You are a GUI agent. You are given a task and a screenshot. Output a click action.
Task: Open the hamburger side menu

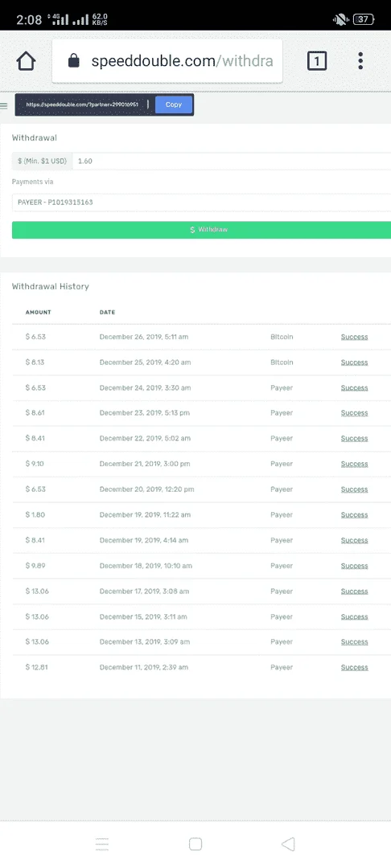pyautogui.click(x=3, y=105)
